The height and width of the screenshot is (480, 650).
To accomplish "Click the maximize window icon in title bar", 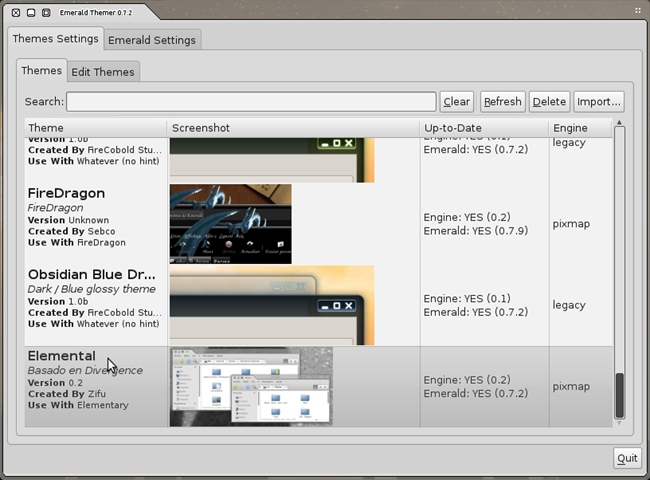I will (x=46, y=12).
